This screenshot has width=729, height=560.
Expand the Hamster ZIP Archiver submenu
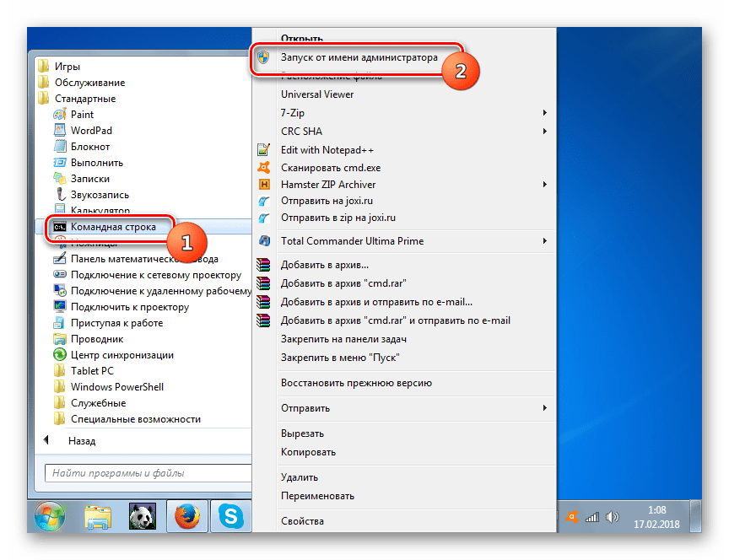pos(544,185)
